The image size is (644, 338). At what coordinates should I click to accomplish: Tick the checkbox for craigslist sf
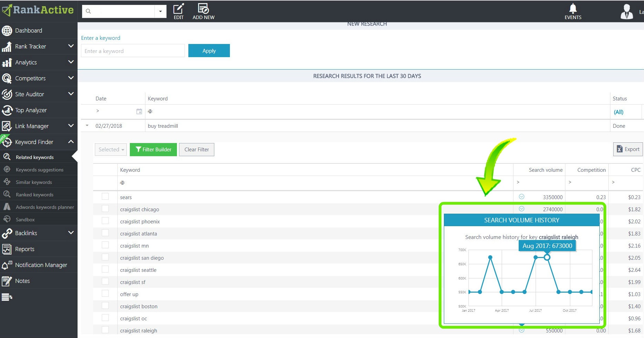105,281
